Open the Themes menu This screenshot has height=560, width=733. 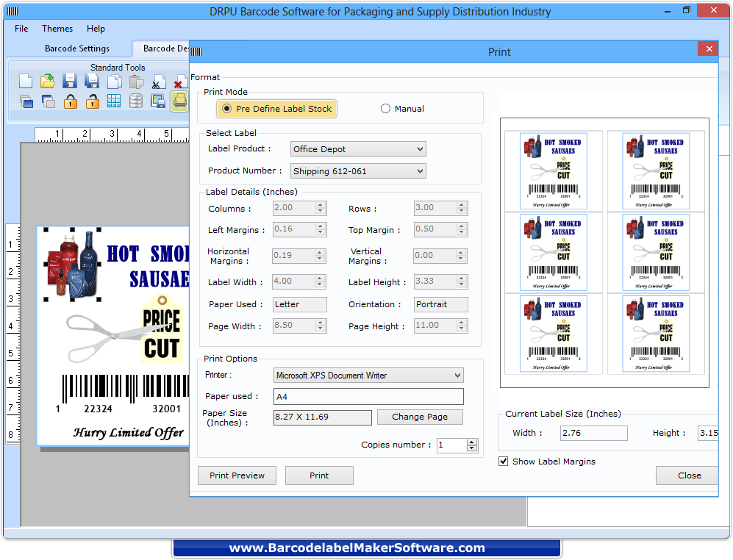(57, 29)
